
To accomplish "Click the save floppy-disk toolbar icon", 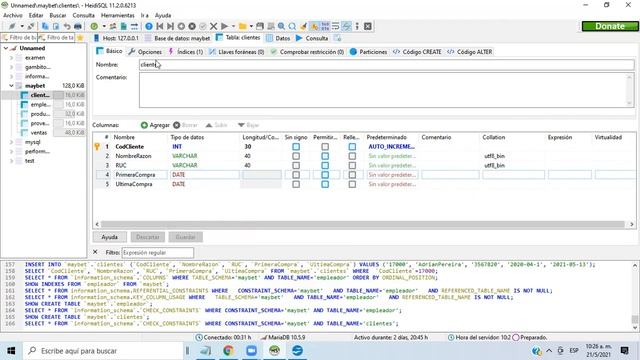I will tap(260, 27).
